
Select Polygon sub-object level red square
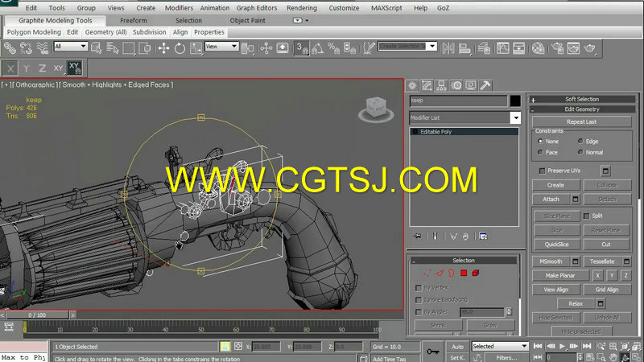pyautogui.click(x=464, y=273)
